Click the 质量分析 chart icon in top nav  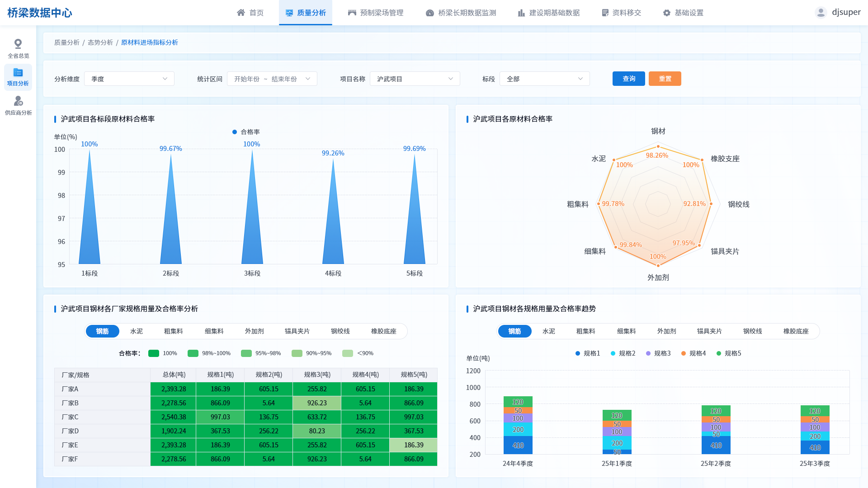pos(289,13)
